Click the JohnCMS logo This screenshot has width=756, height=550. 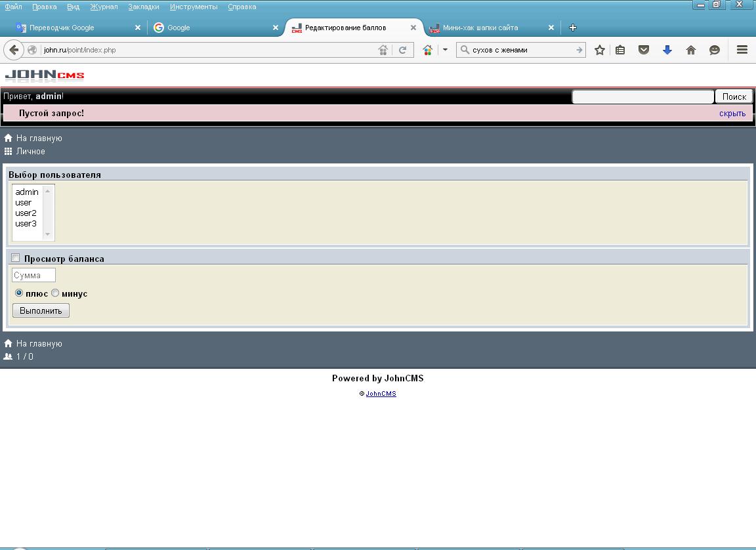pos(45,75)
